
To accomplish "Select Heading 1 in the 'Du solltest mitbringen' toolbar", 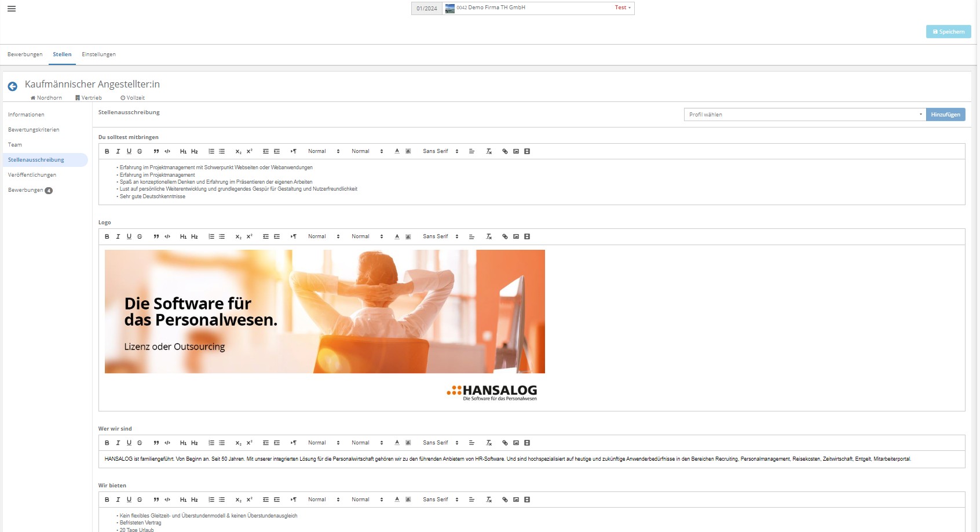I will coord(183,151).
